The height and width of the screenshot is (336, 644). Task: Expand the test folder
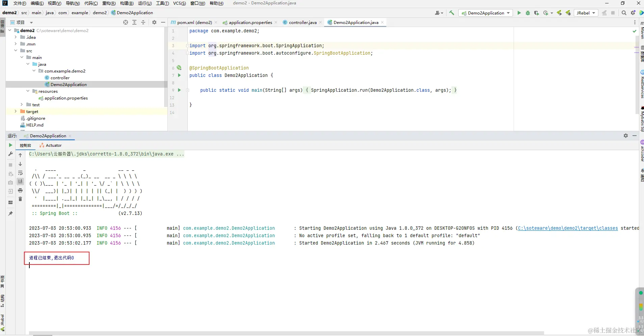pos(22,105)
